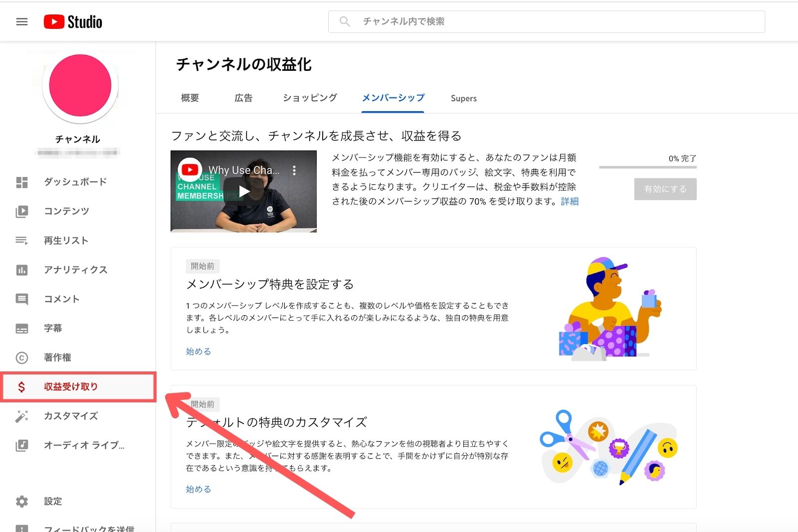
Task: Open the コンテンツ content icon
Action: click(x=22, y=211)
